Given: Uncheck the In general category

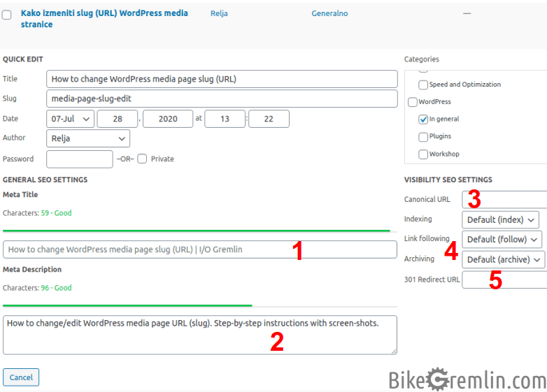Looking at the screenshot, I should coord(423,119).
